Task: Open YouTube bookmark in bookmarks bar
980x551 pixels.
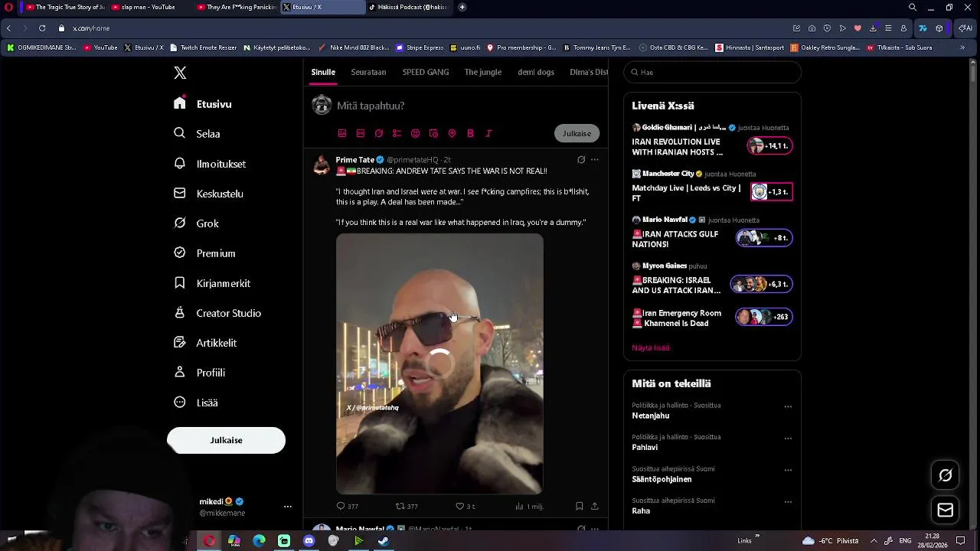Action: 101,47
